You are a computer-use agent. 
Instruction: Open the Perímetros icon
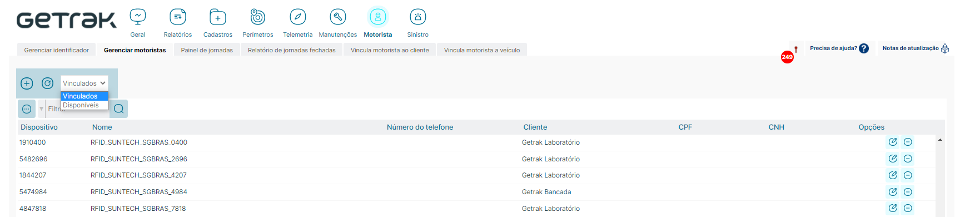[x=258, y=17]
